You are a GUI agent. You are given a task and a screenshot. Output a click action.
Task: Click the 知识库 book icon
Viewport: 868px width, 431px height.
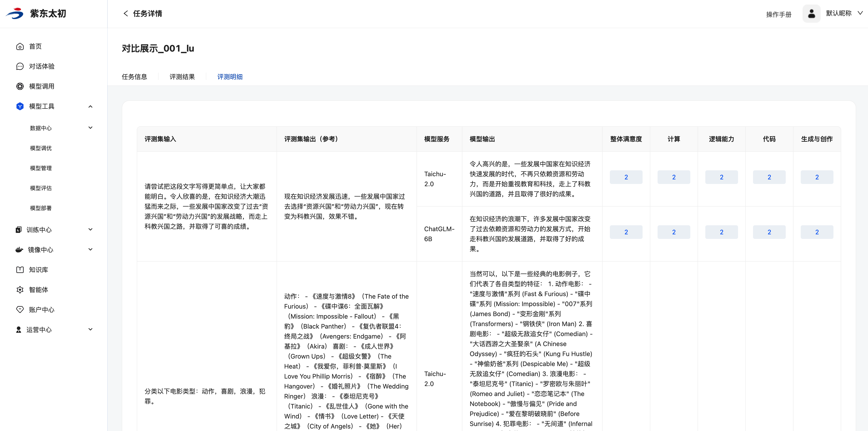point(20,270)
